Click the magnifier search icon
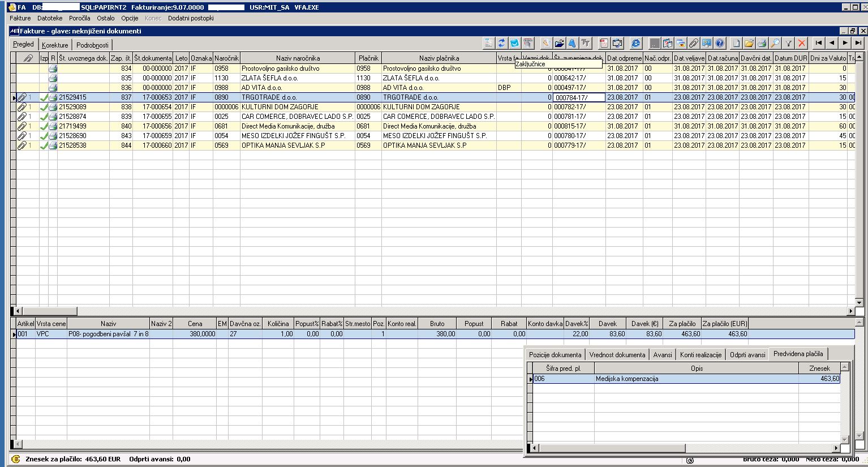 [x=775, y=42]
